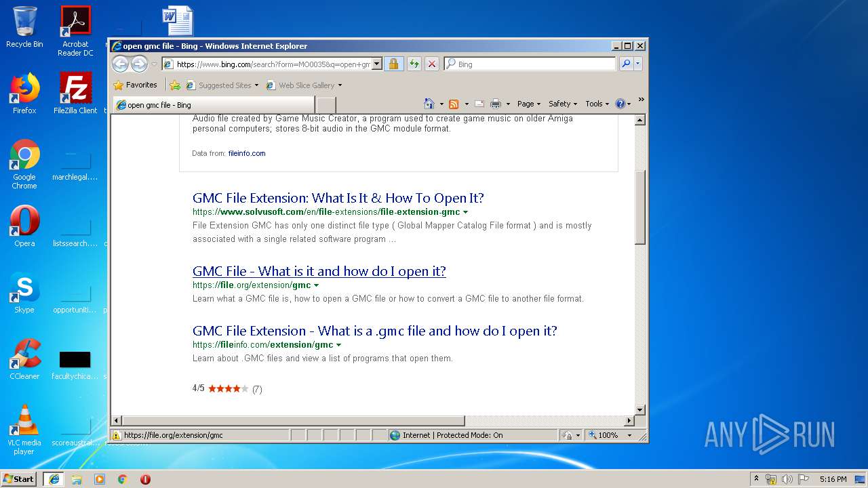
Task: Click the network tray icon
Action: 771,479
